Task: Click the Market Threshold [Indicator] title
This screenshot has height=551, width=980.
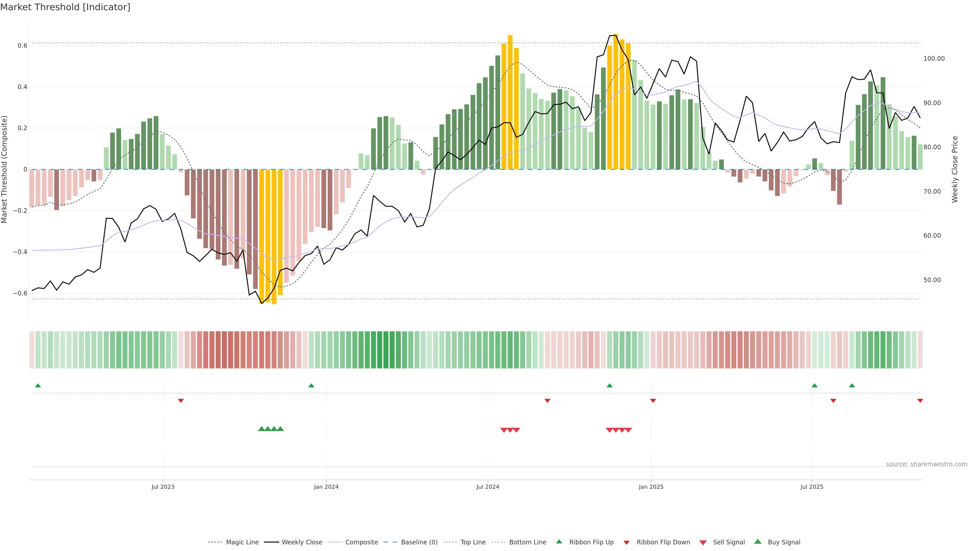Action: 65,7
